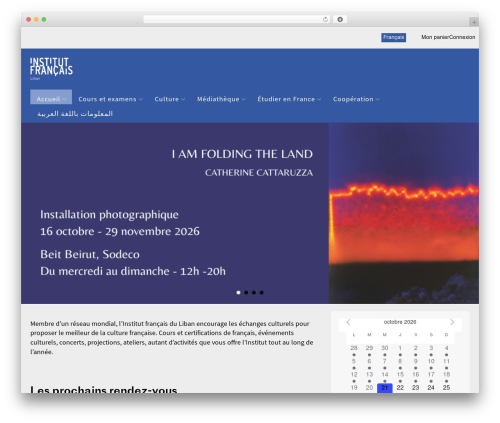
Task: Click the octobre 2026 calendar title
Action: tap(400, 322)
